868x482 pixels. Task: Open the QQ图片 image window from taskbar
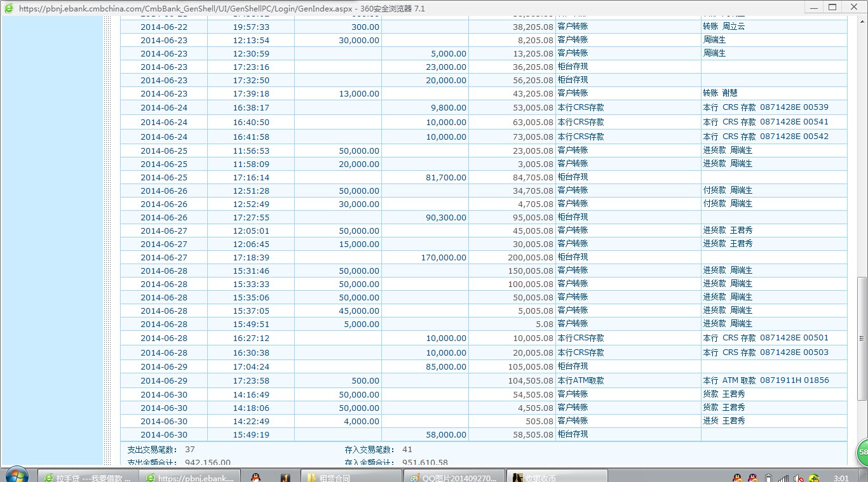[x=454, y=477]
